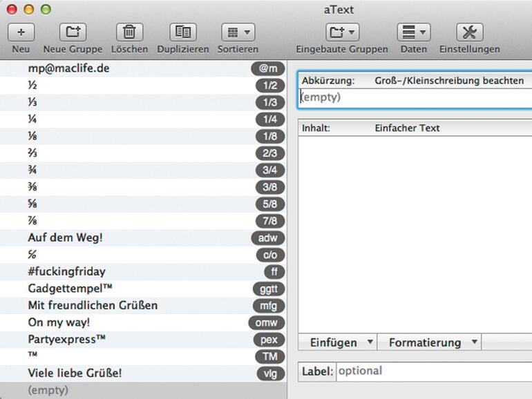Minimize the aText window
Viewport: 532px width, 399px height.
tap(29, 9)
